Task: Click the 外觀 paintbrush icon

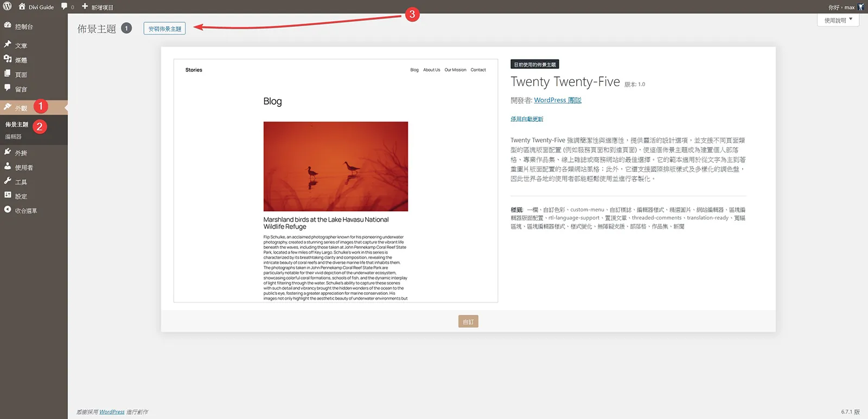Action: [8, 107]
